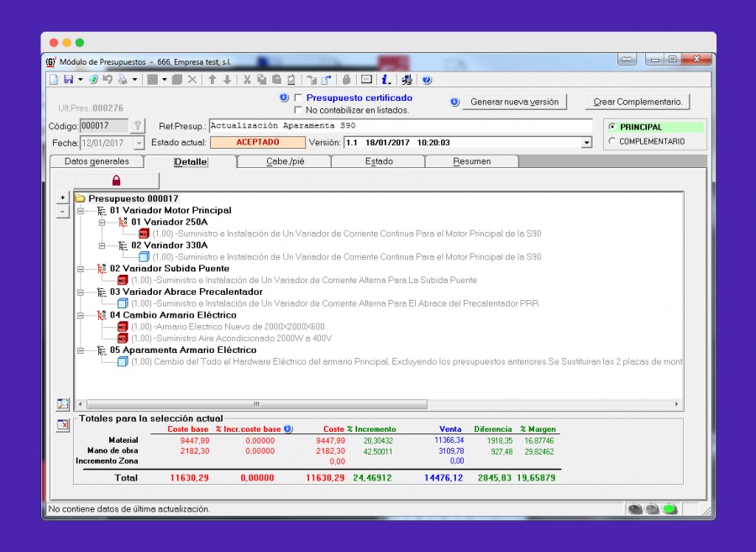
Task: Click the copy icon in toolbar
Action: pos(262,80)
